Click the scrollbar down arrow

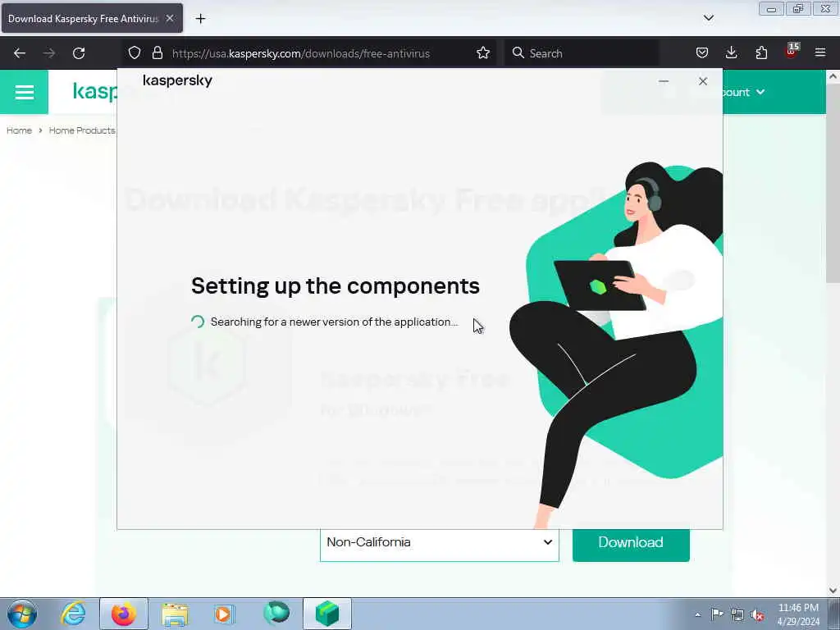[833, 590]
